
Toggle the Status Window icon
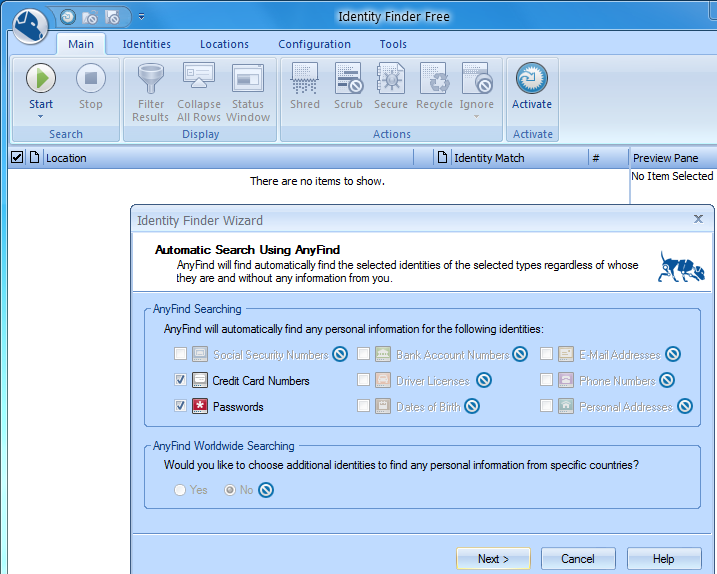tap(248, 78)
